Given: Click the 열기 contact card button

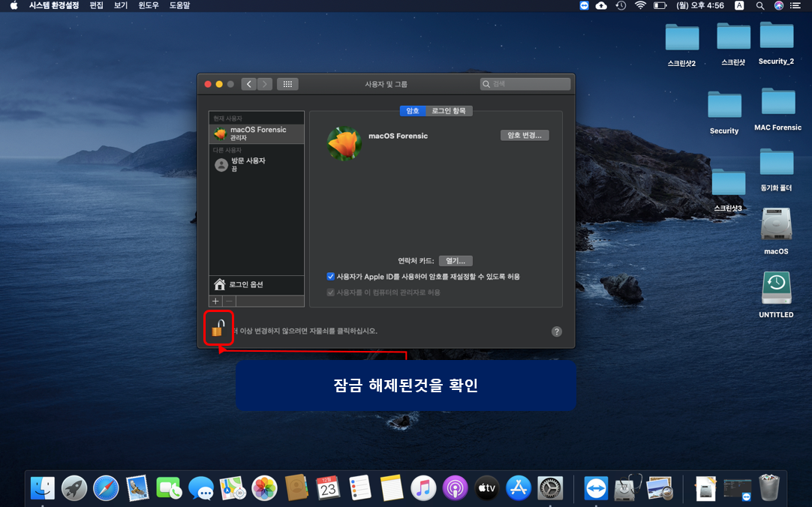Looking at the screenshot, I should (x=456, y=261).
